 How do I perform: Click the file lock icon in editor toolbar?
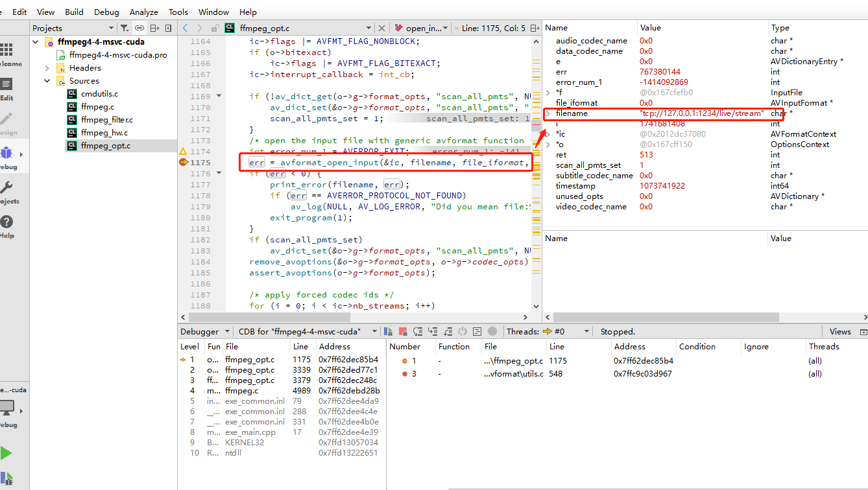tap(215, 28)
